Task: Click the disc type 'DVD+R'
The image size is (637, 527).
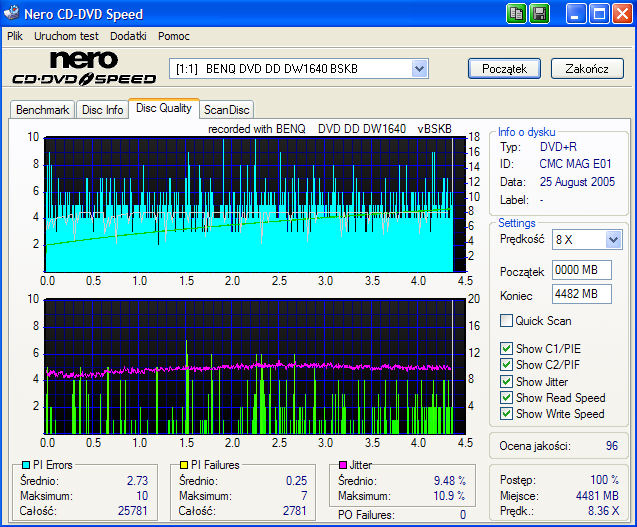Action: pyautogui.click(x=558, y=147)
